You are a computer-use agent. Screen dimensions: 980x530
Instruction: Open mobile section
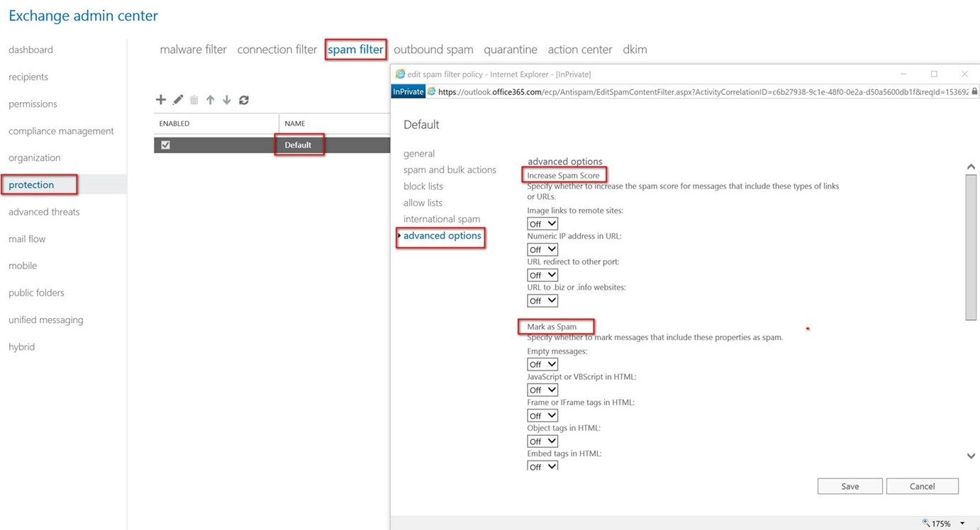(23, 266)
